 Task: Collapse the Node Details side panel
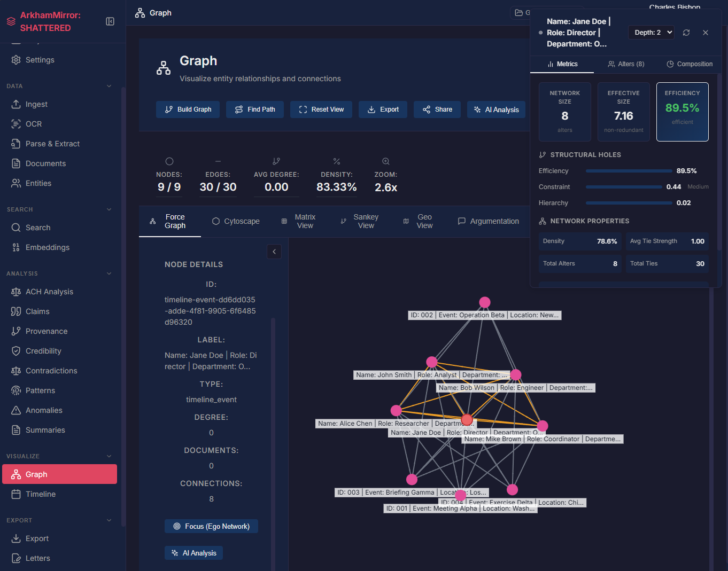point(274,251)
